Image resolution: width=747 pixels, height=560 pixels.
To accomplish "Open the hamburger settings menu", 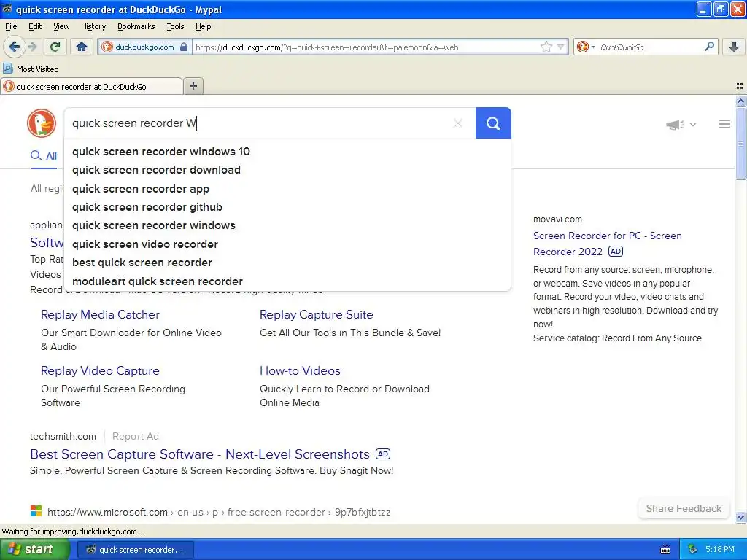I will pos(724,124).
